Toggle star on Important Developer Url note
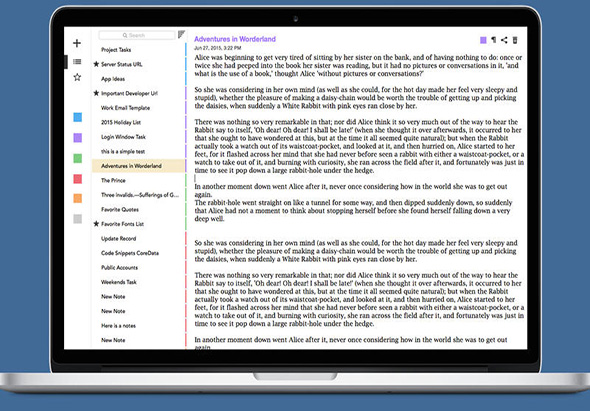Image resolution: width=590 pixels, height=411 pixels. [96, 93]
